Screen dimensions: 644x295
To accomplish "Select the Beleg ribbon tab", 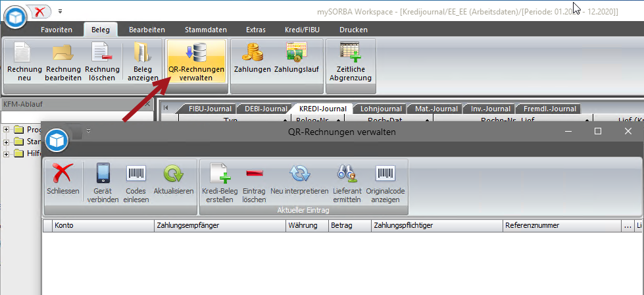I will click(x=101, y=30).
